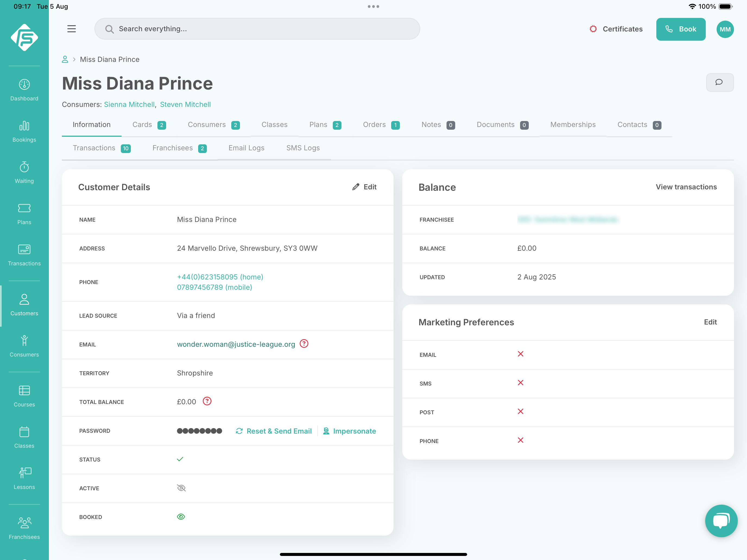
Task: Open the MM user avatar
Action: pyautogui.click(x=725, y=29)
